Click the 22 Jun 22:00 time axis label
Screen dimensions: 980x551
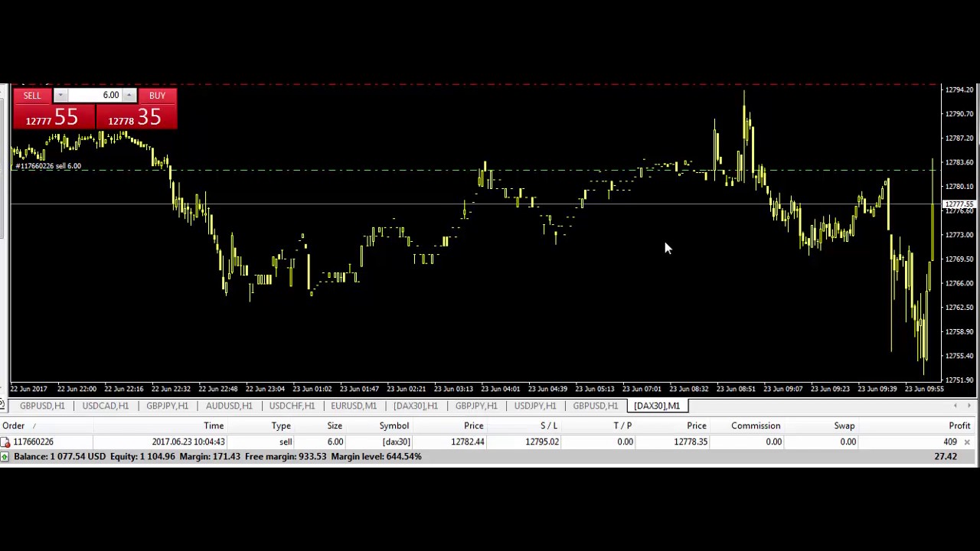point(77,389)
